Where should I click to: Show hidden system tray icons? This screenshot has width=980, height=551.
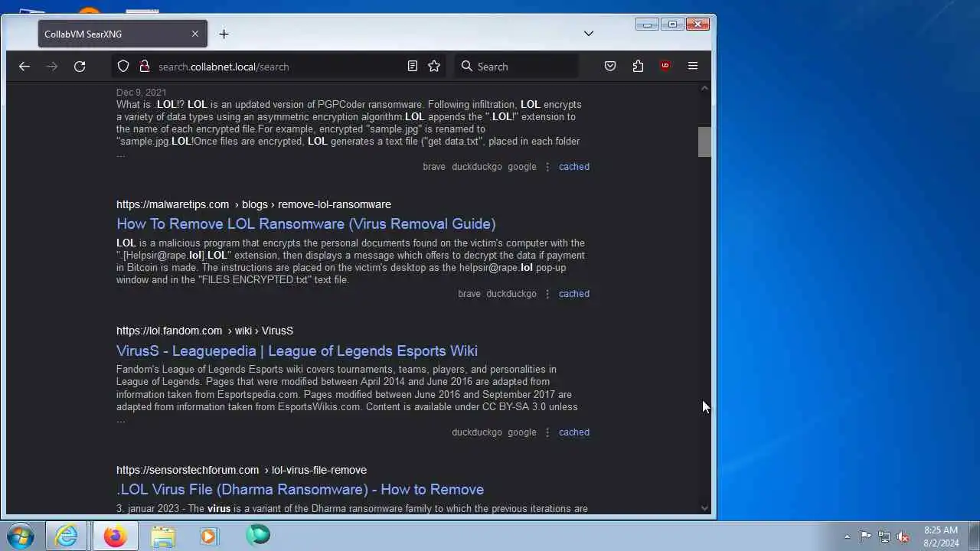(x=847, y=536)
